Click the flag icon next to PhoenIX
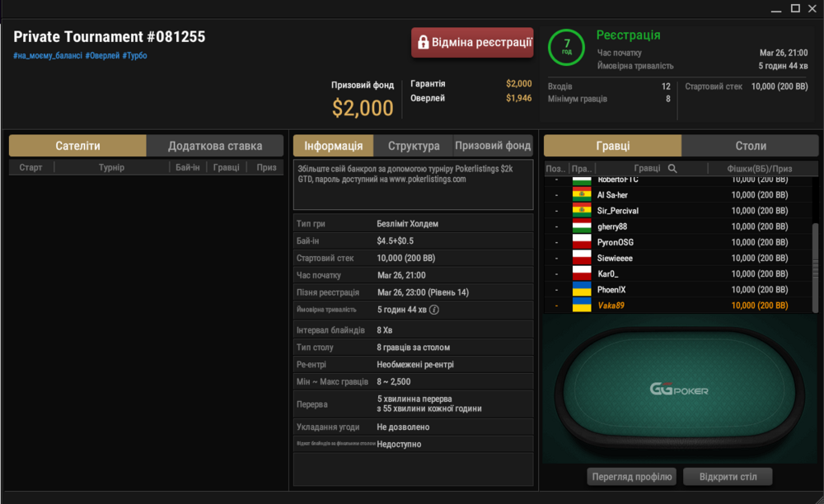 click(582, 289)
